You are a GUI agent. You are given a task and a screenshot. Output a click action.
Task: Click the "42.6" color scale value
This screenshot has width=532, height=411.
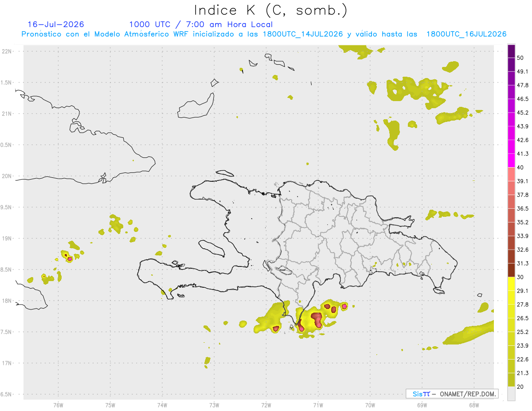click(x=523, y=140)
